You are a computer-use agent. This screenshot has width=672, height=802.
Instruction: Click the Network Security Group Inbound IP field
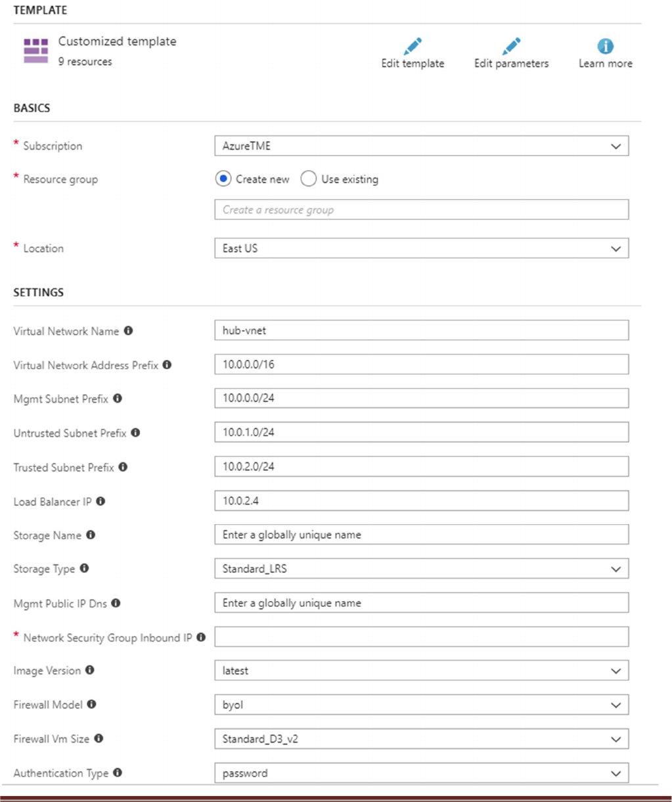(421, 636)
